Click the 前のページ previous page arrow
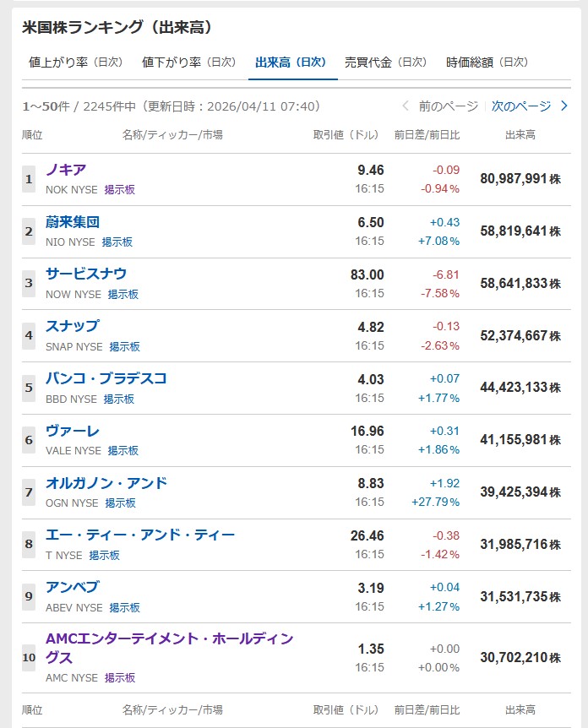 coord(406,106)
